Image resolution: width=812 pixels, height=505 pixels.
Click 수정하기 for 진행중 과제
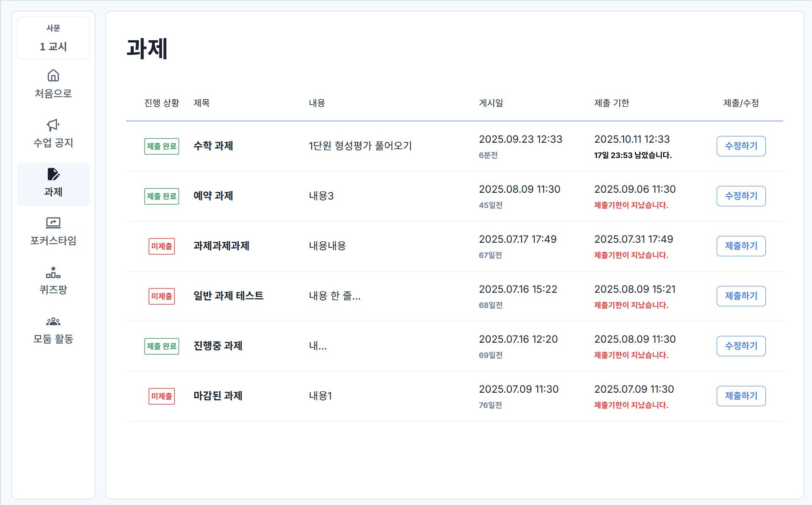tap(740, 346)
